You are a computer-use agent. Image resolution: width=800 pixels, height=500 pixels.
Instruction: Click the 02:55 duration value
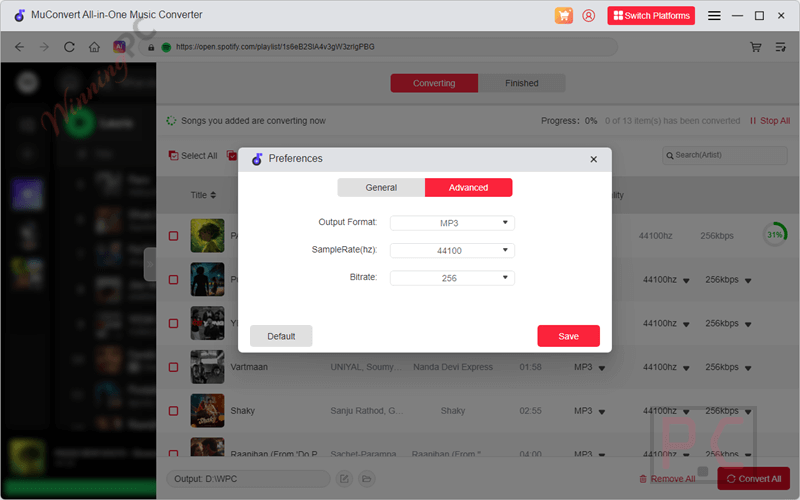pos(531,411)
